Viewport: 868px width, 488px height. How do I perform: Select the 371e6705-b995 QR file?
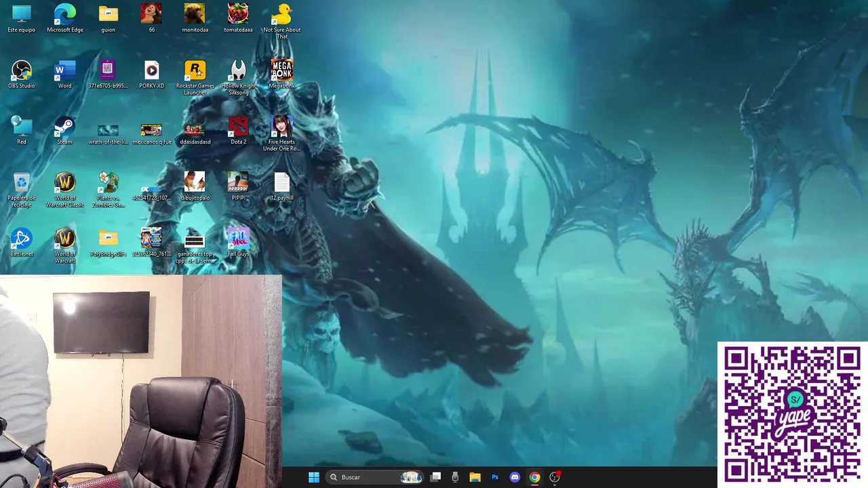[x=108, y=75]
